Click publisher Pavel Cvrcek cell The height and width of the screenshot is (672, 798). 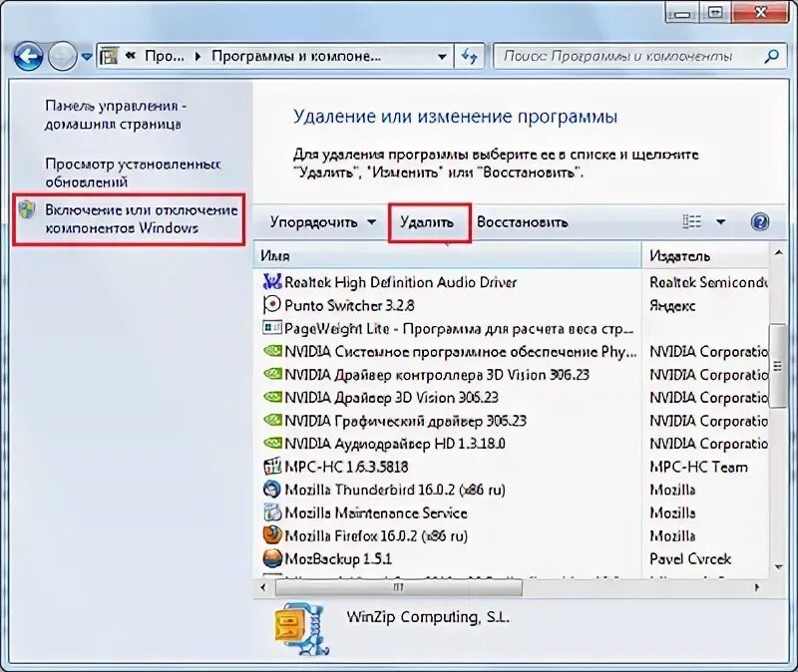pos(690,559)
